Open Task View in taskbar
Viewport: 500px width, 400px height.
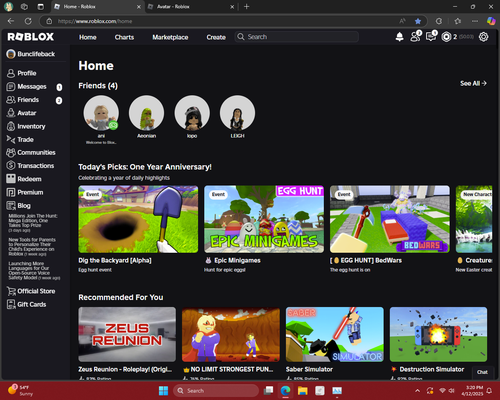(268, 390)
